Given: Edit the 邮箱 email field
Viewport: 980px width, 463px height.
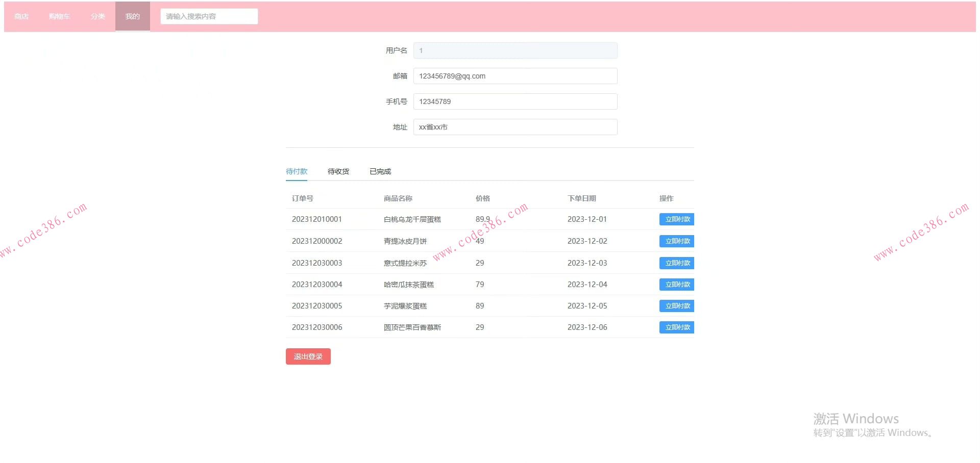Looking at the screenshot, I should [515, 75].
